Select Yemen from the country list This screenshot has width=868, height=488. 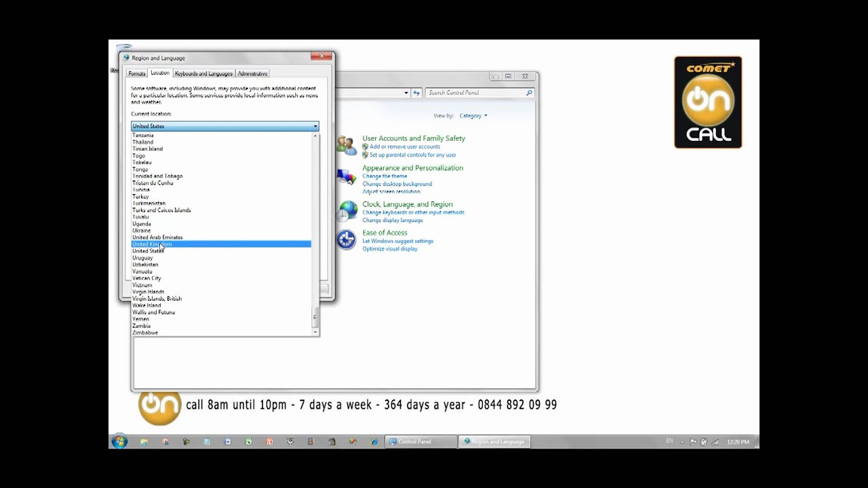[221, 319]
